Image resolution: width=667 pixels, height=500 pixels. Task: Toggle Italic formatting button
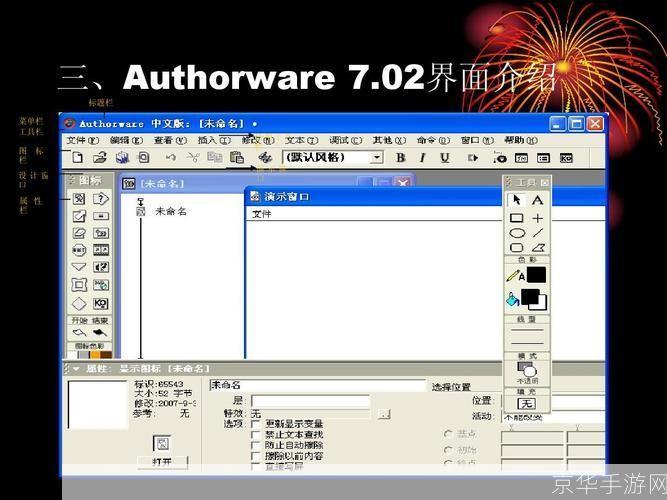(422, 158)
